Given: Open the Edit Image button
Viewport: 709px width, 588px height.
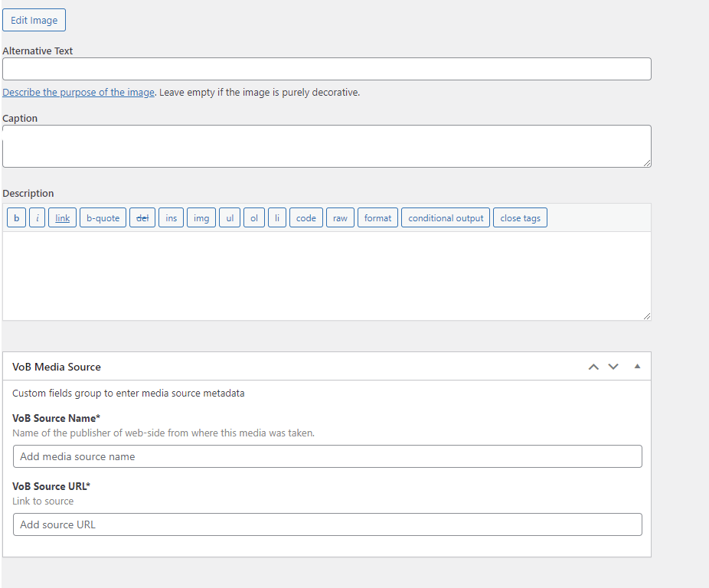Looking at the screenshot, I should [x=34, y=20].
